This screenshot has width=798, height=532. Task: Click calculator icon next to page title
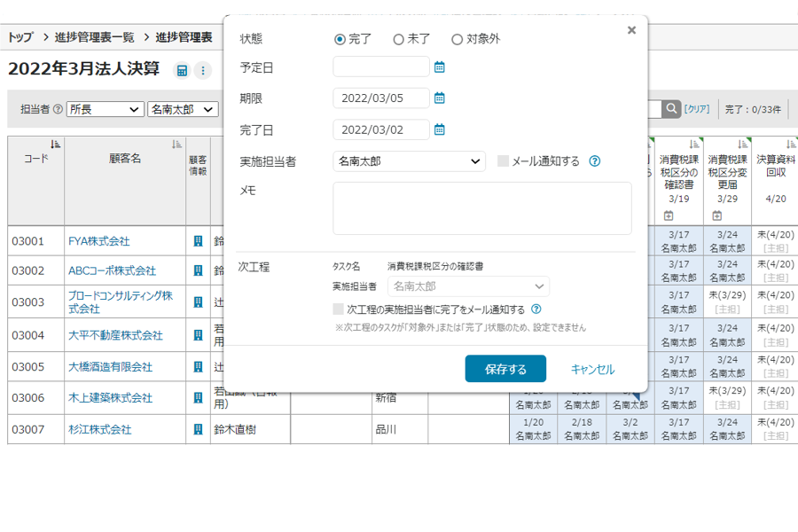point(182,71)
